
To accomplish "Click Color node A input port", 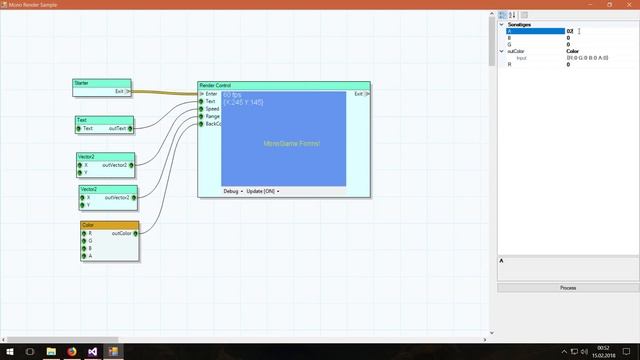I will pyautogui.click(x=84, y=256).
